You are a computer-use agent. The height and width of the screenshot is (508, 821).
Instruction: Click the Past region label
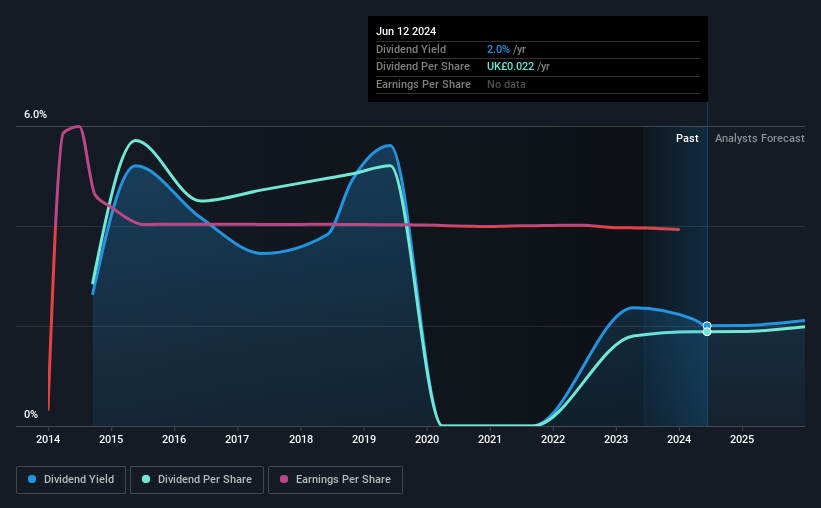tap(687, 138)
